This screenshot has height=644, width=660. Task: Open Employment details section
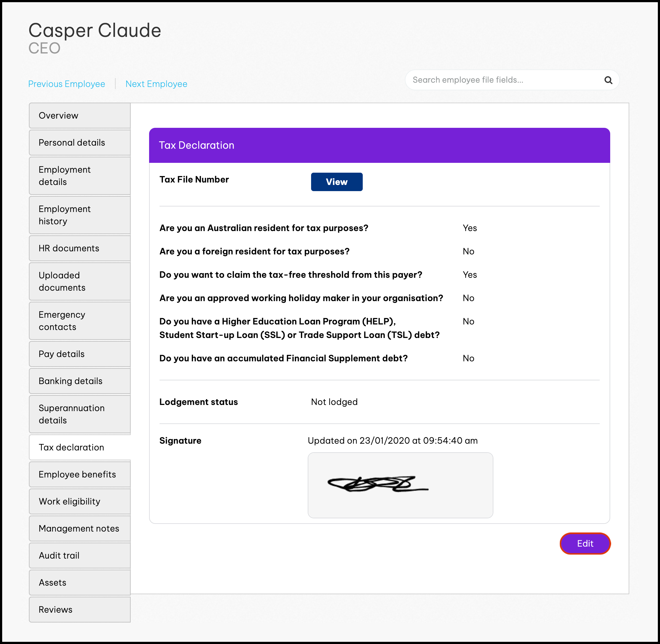[80, 176]
